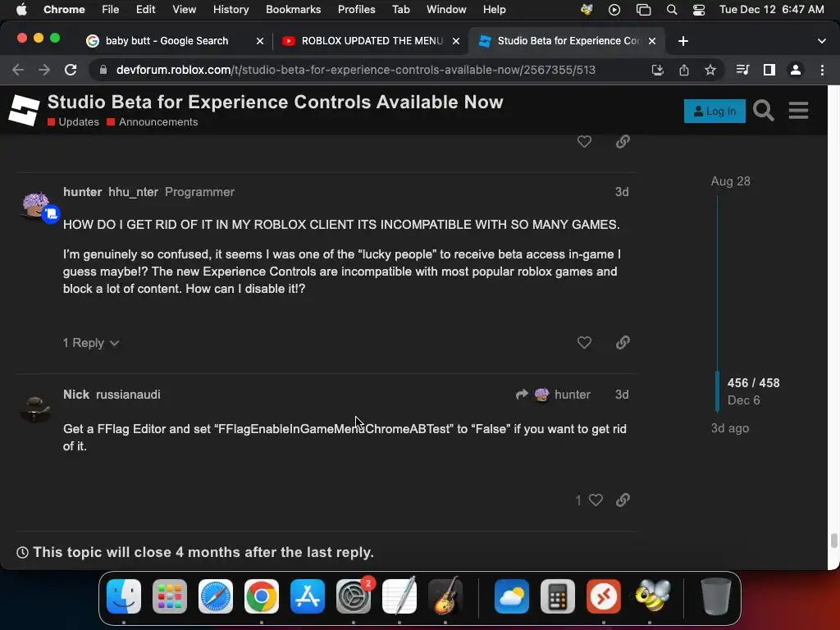Image resolution: width=840 pixels, height=630 pixels.
Task: Click the Log In button
Action: [x=714, y=111]
